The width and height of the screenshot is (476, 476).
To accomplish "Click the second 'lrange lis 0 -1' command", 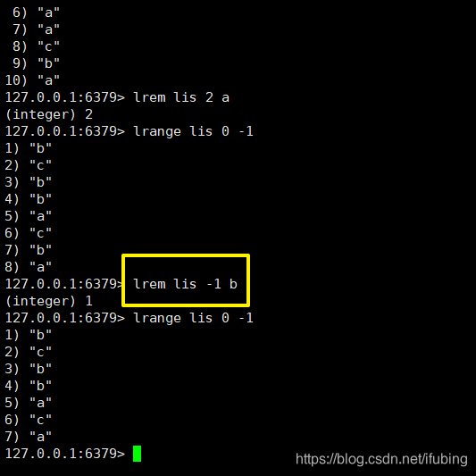I will click(193, 318).
